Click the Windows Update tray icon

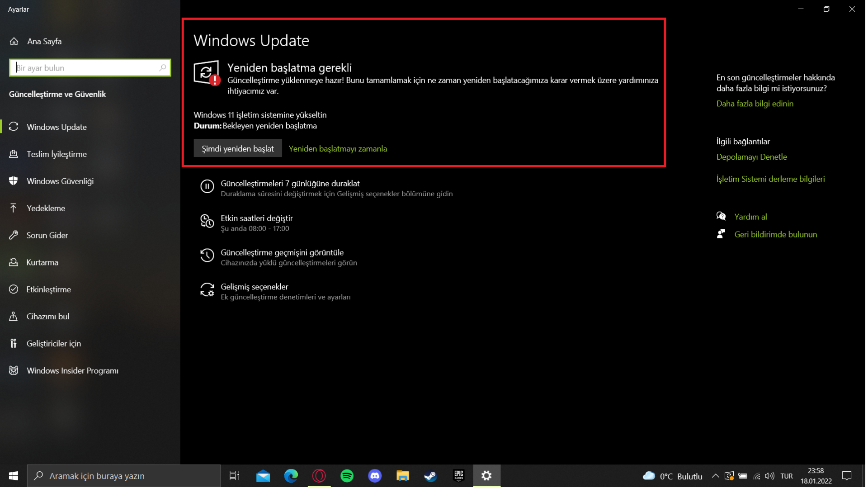[731, 477]
